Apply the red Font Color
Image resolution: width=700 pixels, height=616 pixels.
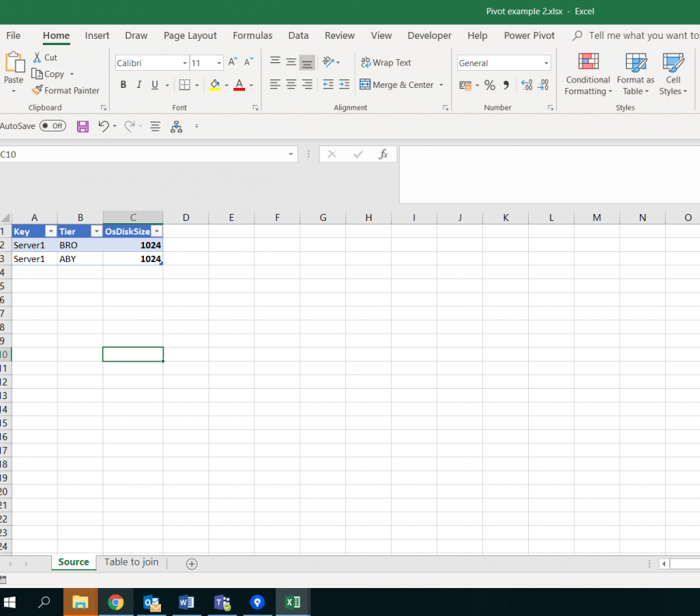click(x=240, y=85)
